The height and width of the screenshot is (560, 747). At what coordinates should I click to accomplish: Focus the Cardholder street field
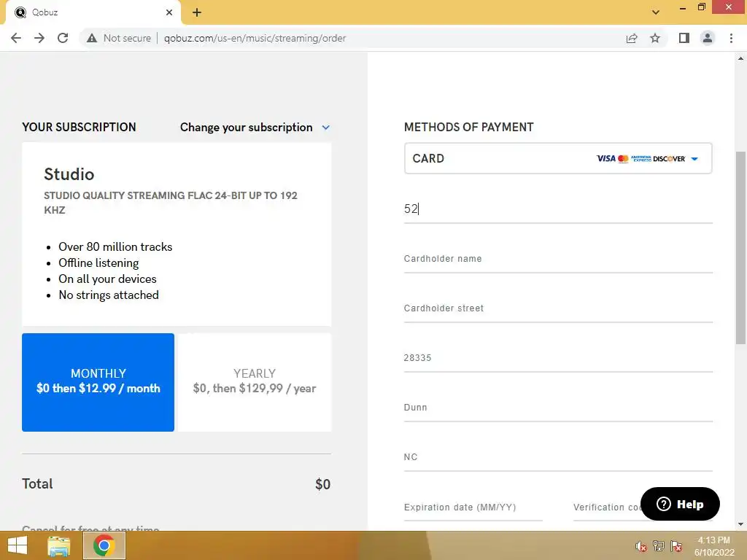[558, 308]
